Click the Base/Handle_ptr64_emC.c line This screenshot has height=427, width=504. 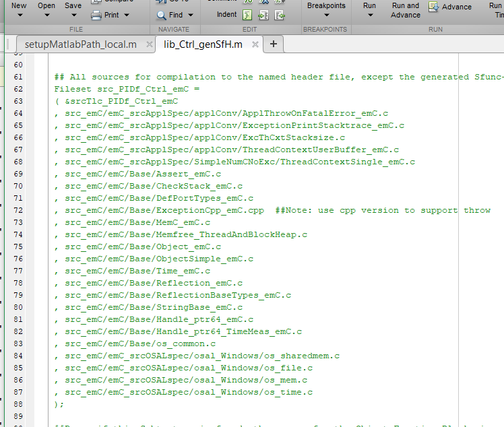pyautogui.click(x=154, y=320)
